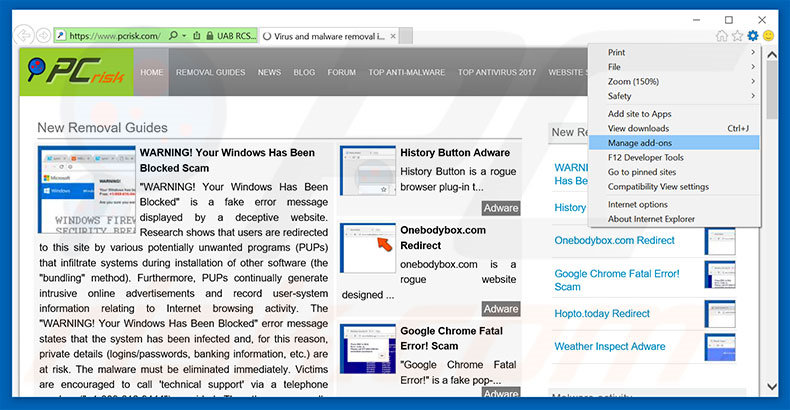This screenshot has height=410, width=790.
Task: Expand the Print submenu arrow
Action: pos(753,52)
